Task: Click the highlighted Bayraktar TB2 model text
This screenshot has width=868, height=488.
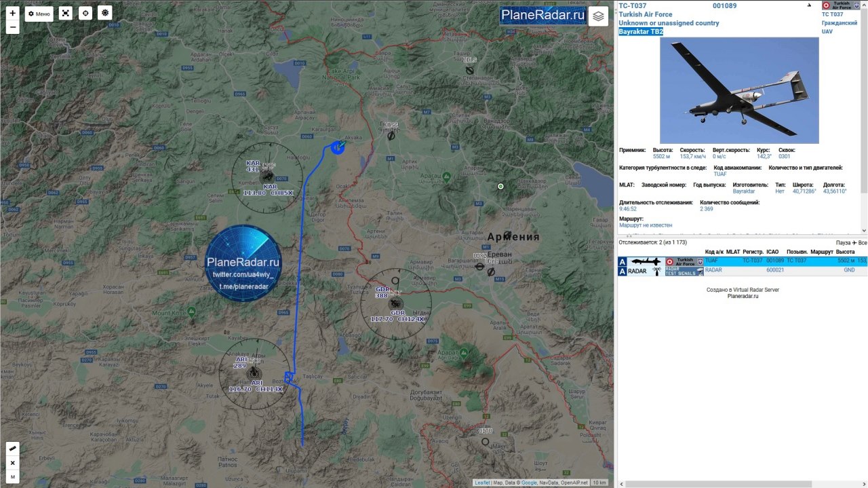Action: tap(641, 32)
